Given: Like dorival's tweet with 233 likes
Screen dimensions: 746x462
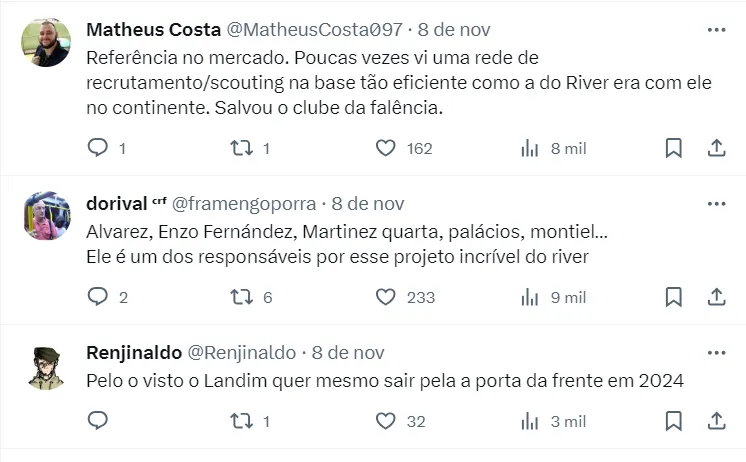Looking at the screenshot, I should [x=386, y=297].
